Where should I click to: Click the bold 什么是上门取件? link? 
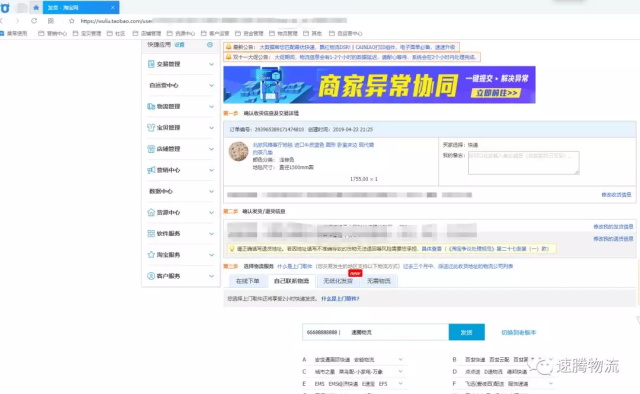pyautogui.click(x=340, y=299)
